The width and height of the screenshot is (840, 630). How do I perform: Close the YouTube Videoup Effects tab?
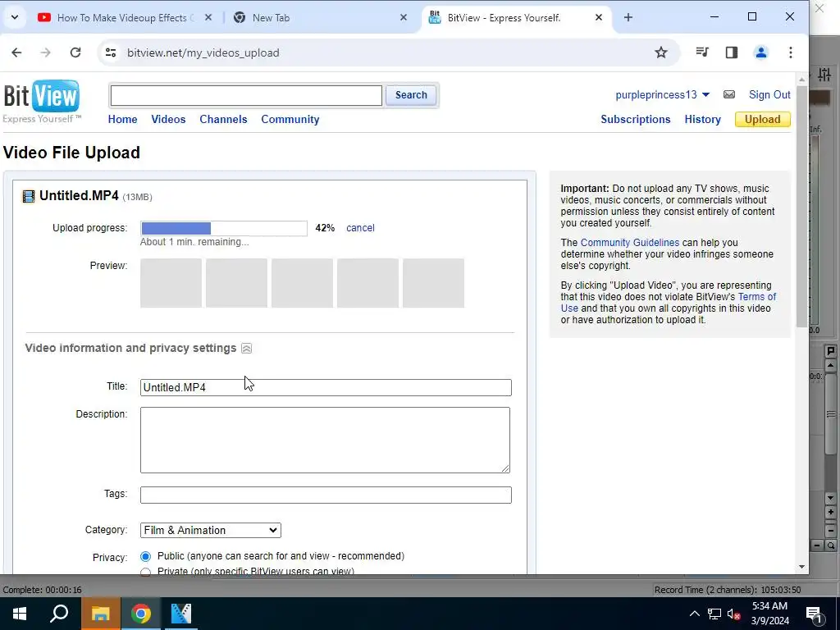pos(208,18)
